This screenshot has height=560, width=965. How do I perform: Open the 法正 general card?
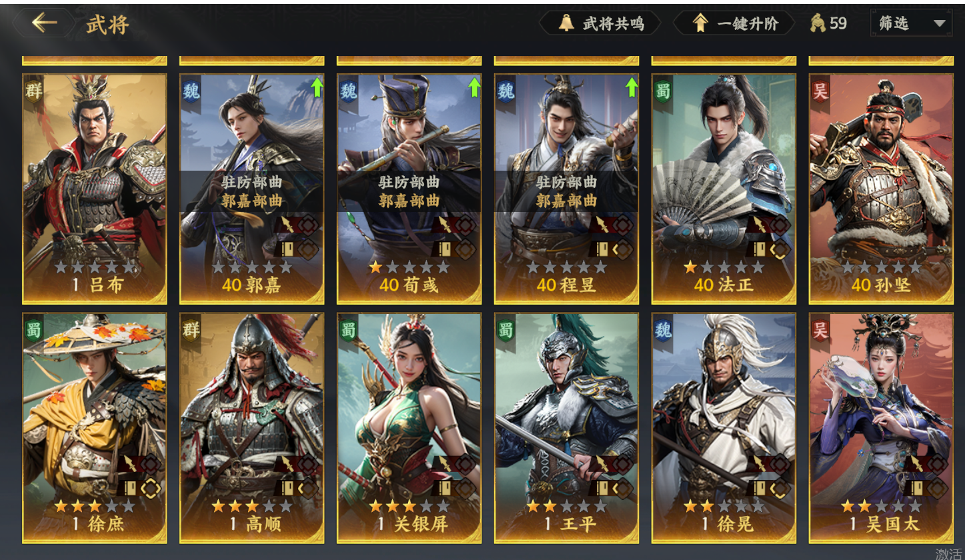(724, 189)
